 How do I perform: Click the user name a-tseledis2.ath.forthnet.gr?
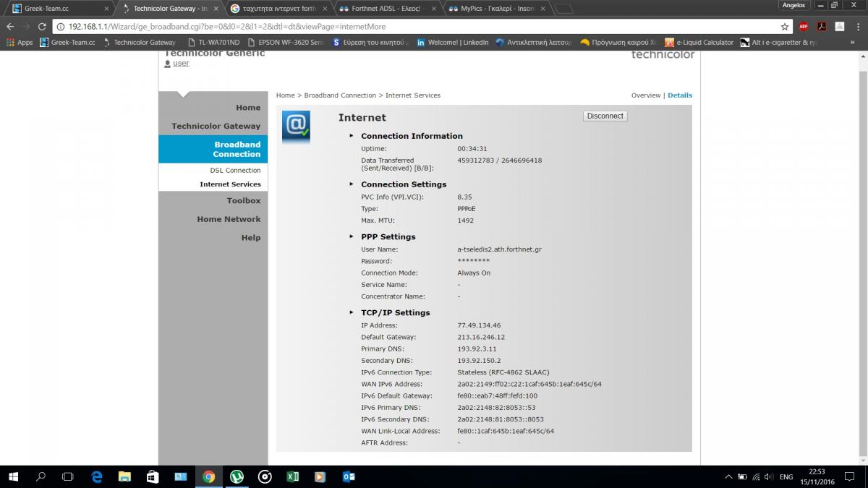click(x=499, y=249)
